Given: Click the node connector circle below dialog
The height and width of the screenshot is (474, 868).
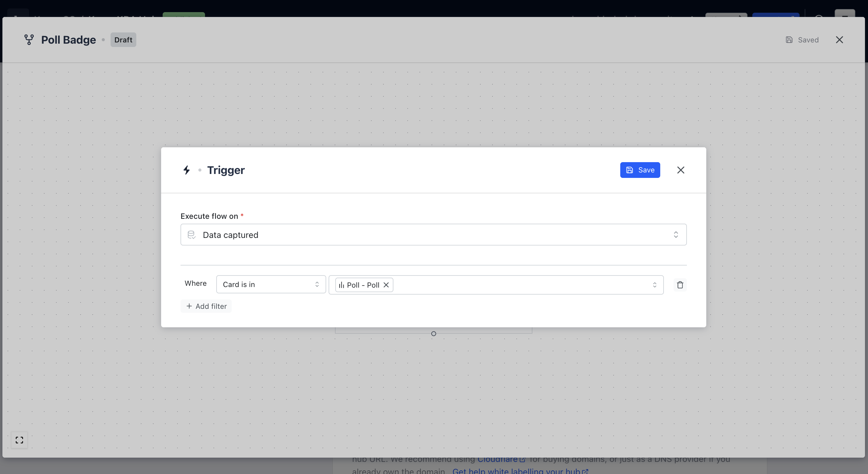Looking at the screenshot, I should (x=433, y=334).
